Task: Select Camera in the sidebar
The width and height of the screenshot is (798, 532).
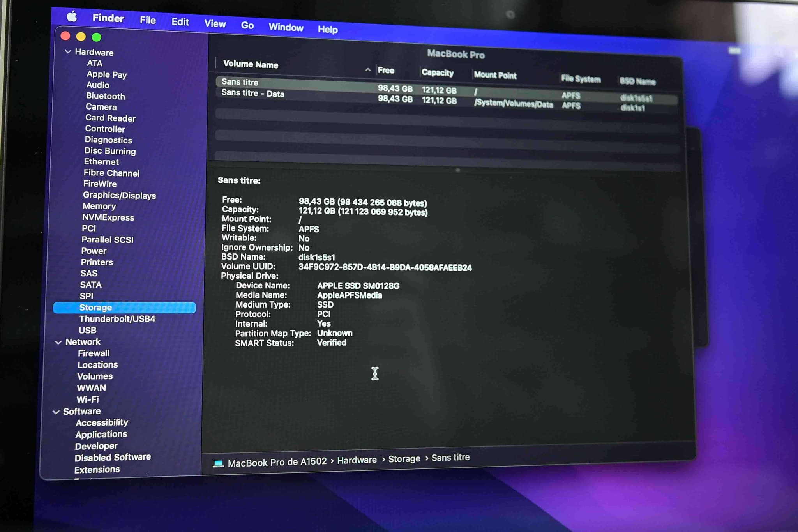Action: (101, 107)
